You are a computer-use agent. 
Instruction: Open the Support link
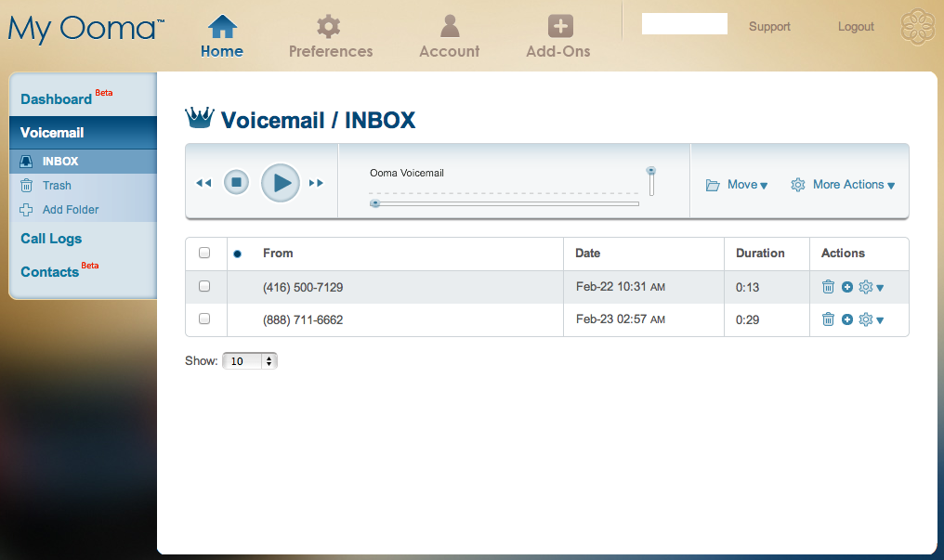tap(769, 26)
